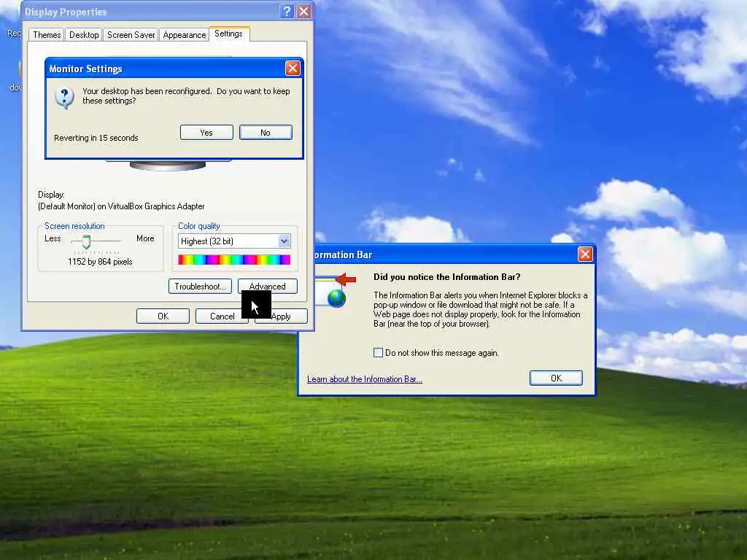Click No in Monitor Settings dialog
The width and height of the screenshot is (747, 560).
266,133
